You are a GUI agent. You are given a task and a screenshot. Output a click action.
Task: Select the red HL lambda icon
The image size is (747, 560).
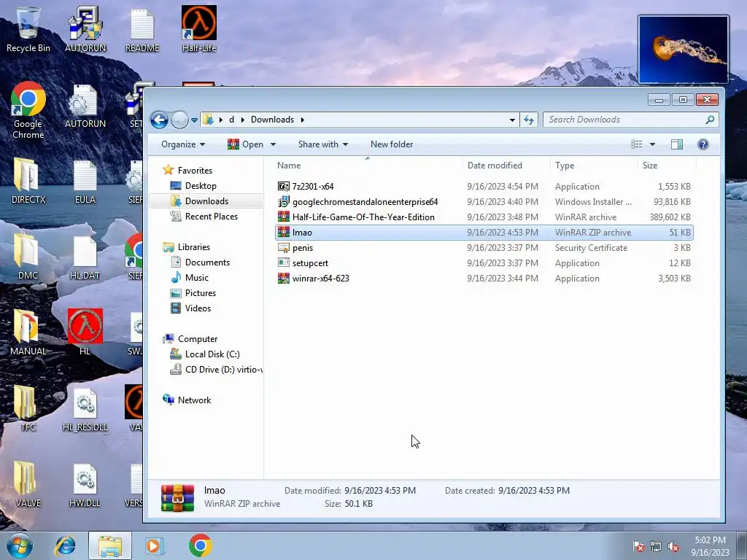click(85, 332)
